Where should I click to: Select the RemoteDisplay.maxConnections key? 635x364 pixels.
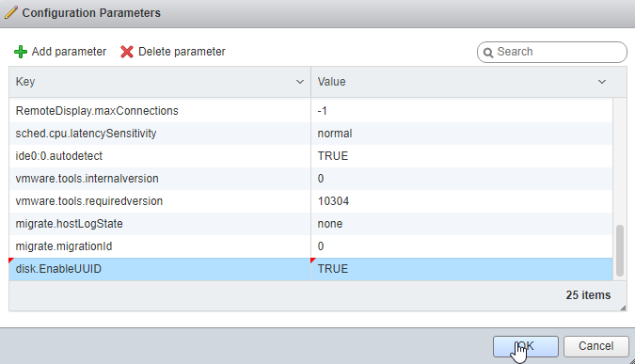[x=97, y=111]
